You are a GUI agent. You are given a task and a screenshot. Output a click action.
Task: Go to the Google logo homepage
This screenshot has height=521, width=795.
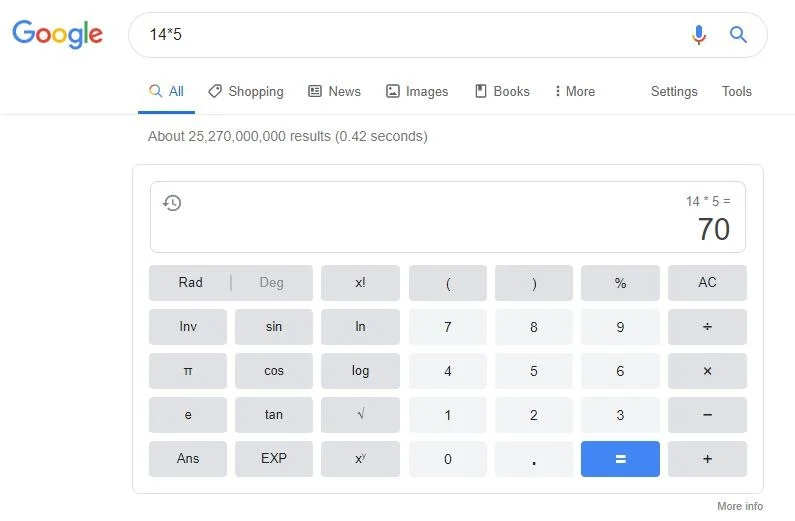pyautogui.click(x=58, y=34)
